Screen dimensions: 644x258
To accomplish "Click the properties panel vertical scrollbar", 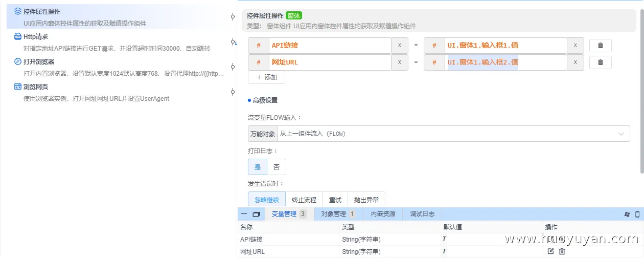I will (641, 92).
